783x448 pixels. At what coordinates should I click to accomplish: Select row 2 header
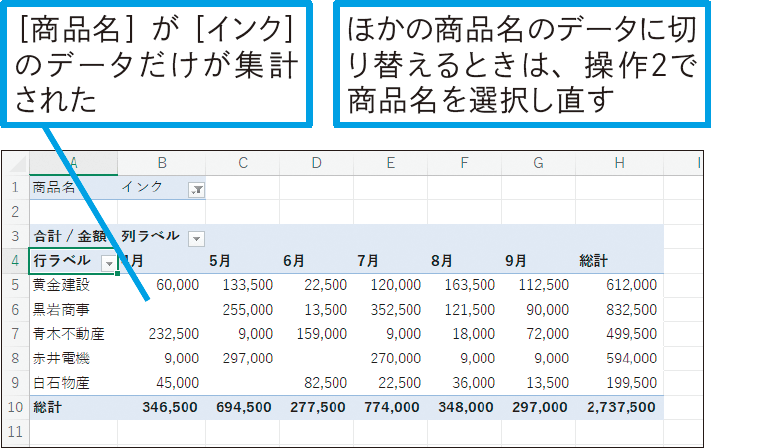pos(15,212)
